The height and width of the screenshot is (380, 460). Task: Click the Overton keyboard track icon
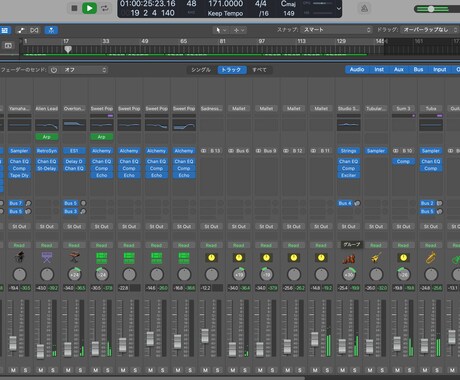click(x=74, y=258)
